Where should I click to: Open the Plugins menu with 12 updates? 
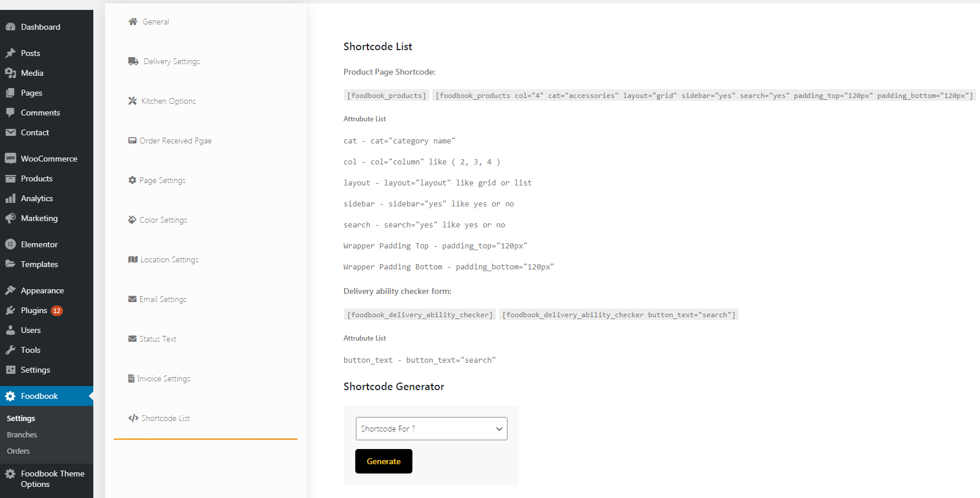point(47,310)
